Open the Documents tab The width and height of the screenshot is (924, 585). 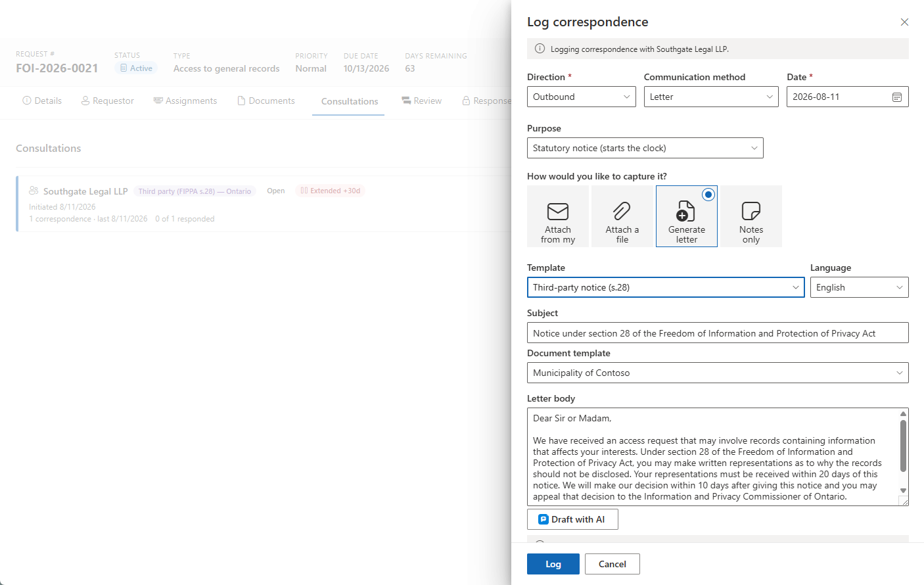pos(266,101)
